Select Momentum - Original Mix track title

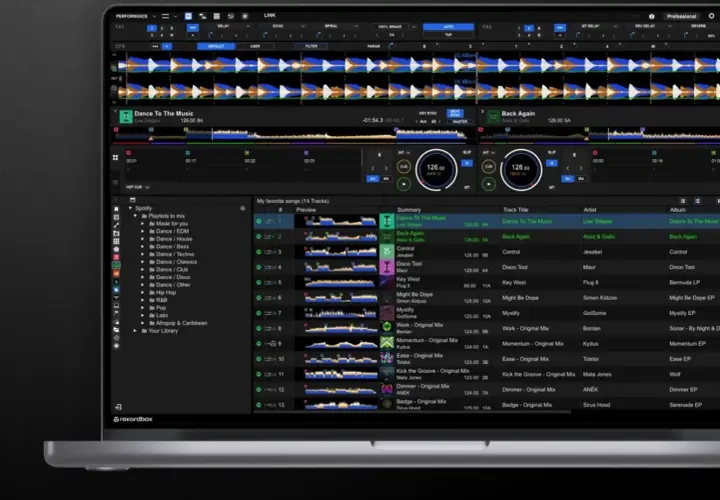click(x=533, y=344)
